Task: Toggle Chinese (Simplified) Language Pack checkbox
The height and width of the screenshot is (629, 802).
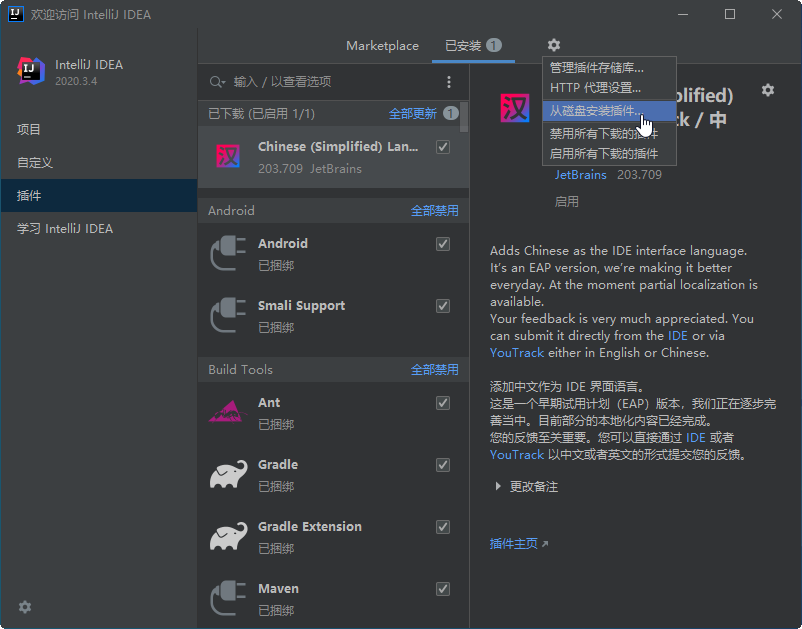Action: point(443,147)
